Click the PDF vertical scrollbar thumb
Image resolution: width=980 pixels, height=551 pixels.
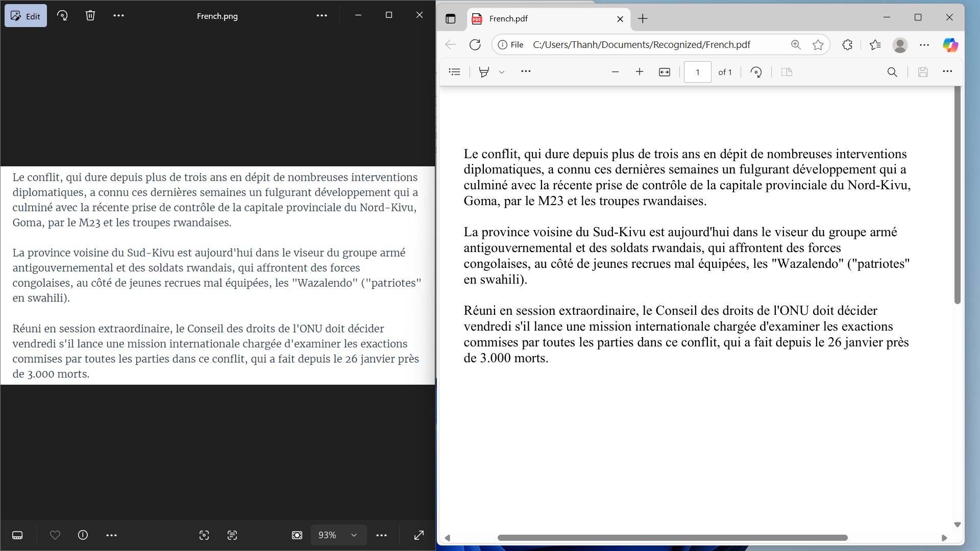pos(958,195)
